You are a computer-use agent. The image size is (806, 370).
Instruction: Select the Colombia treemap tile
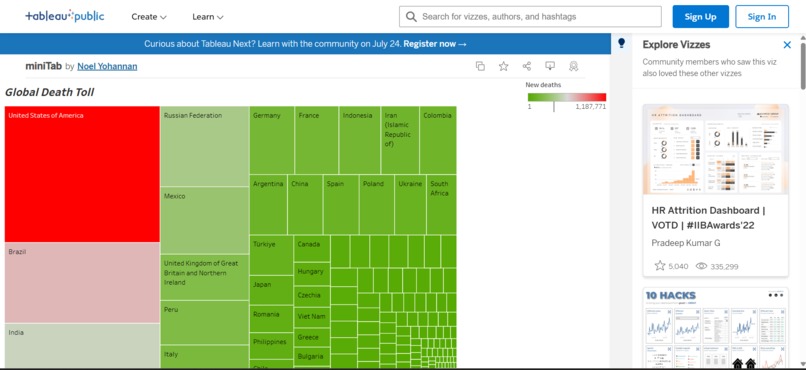438,140
